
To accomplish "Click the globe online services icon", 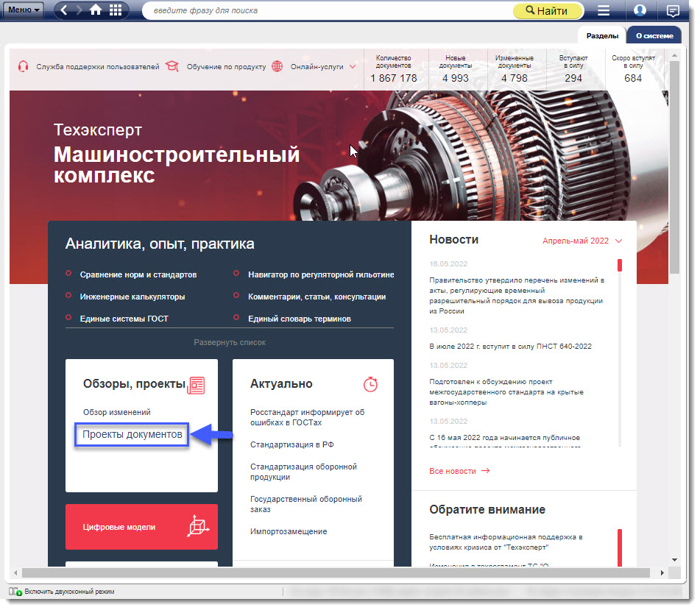I will pyautogui.click(x=277, y=66).
